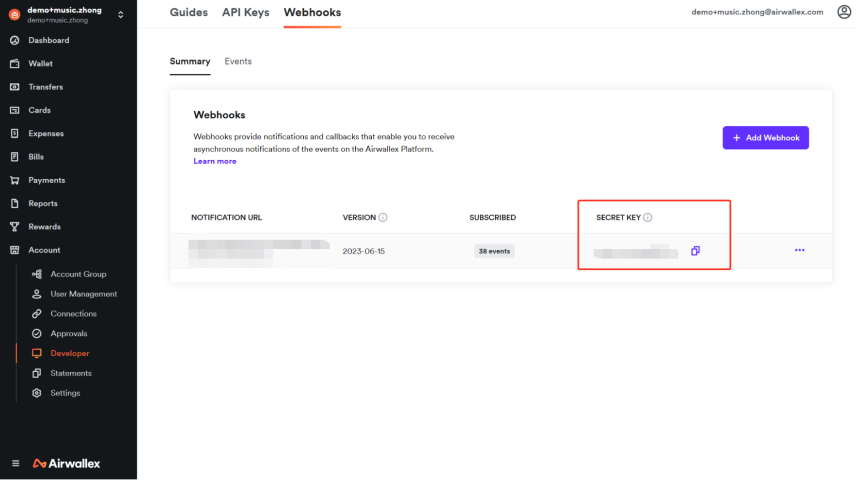868x480 pixels.
Task: Open the Events sub-tab
Action: [x=238, y=62]
